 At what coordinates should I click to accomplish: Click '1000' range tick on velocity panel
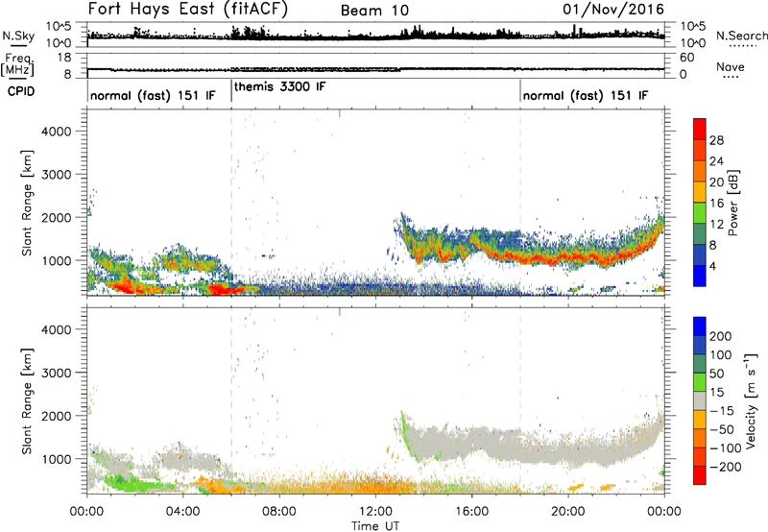57,459
